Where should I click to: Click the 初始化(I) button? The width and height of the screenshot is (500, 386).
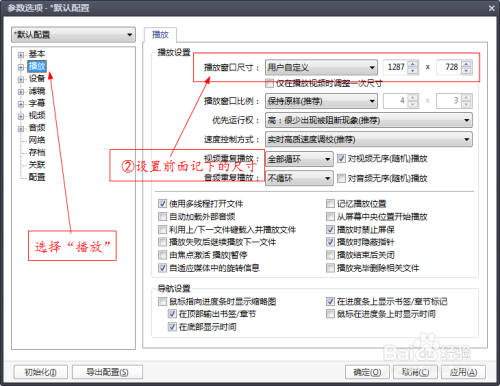coord(41,372)
